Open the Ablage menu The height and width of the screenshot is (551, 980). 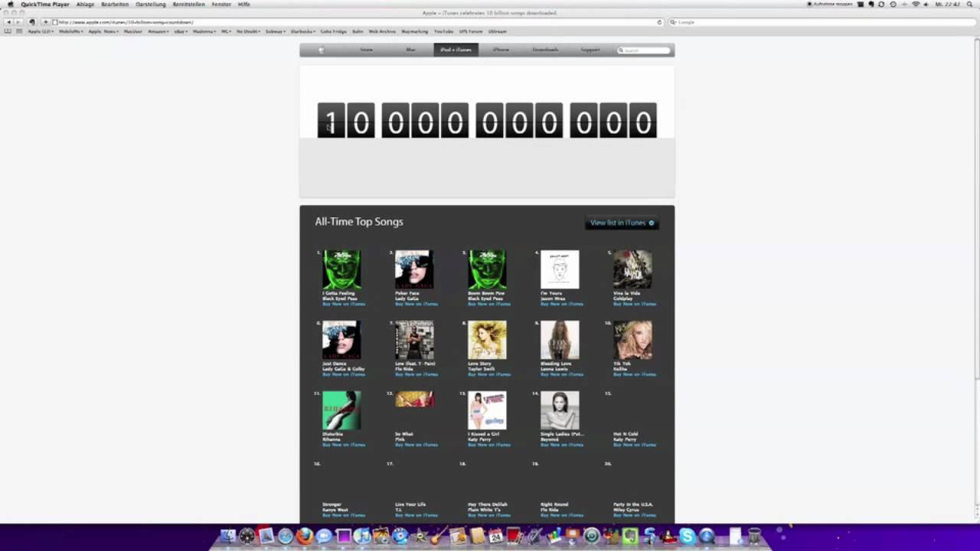(85, 4)
